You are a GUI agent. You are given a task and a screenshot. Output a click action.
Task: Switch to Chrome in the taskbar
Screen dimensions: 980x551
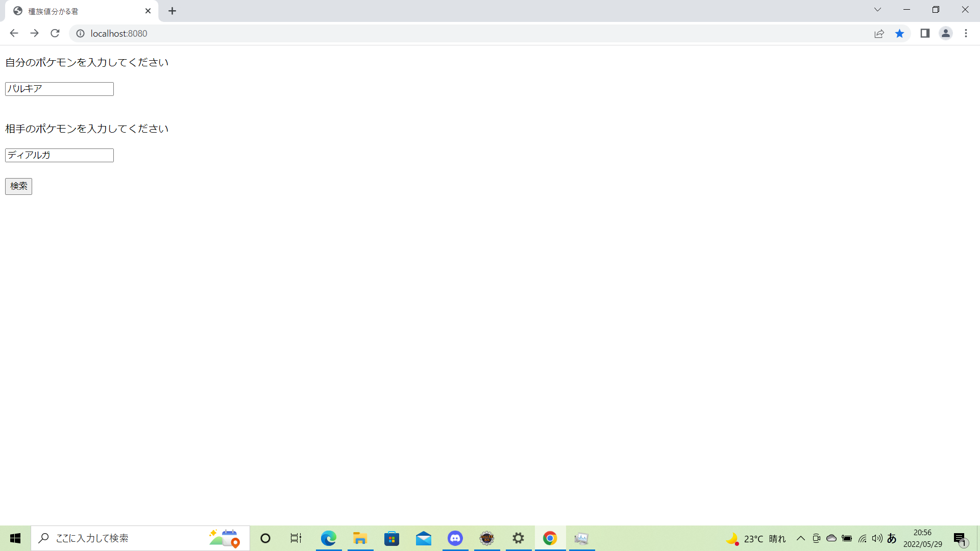[550, 538]
